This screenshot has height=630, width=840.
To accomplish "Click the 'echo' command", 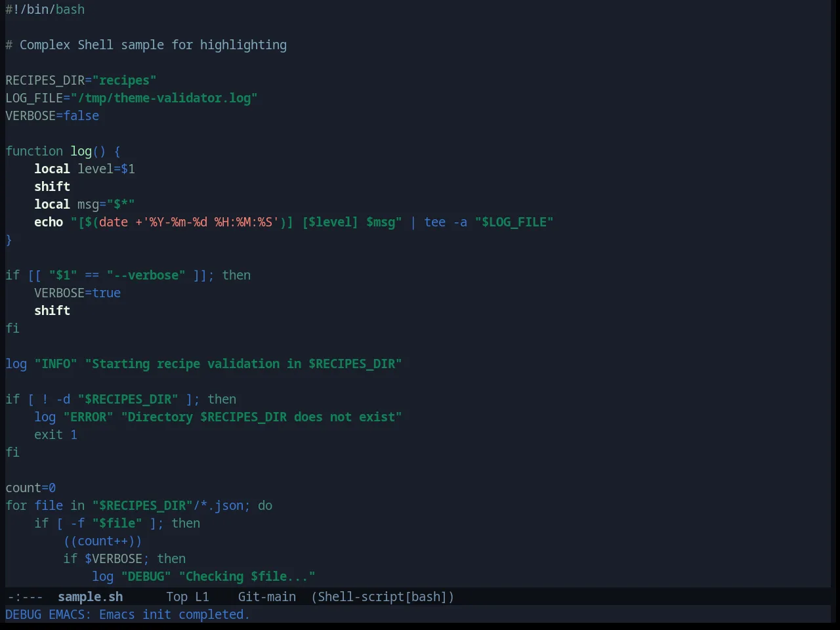I will tap(49, 222).
